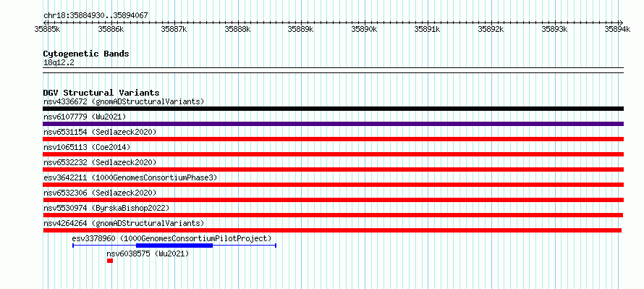Open the red esv3642211 variant bar

click(333, 185)
